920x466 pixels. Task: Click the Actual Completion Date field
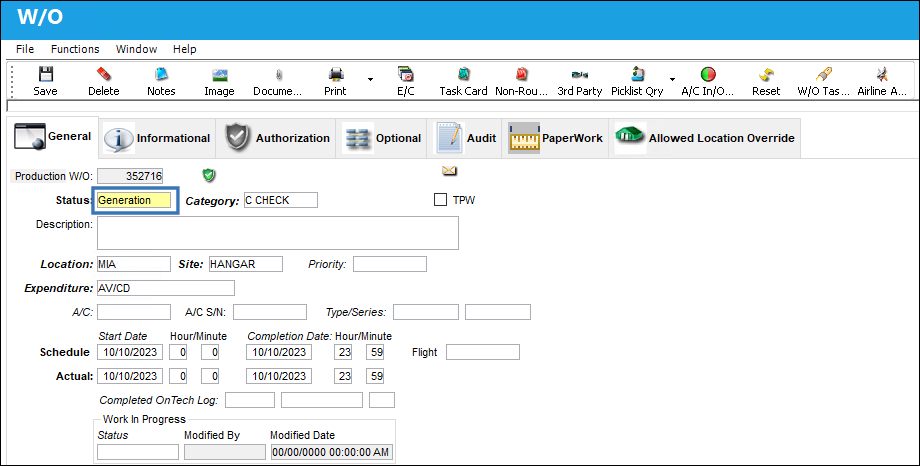(279, 376)
